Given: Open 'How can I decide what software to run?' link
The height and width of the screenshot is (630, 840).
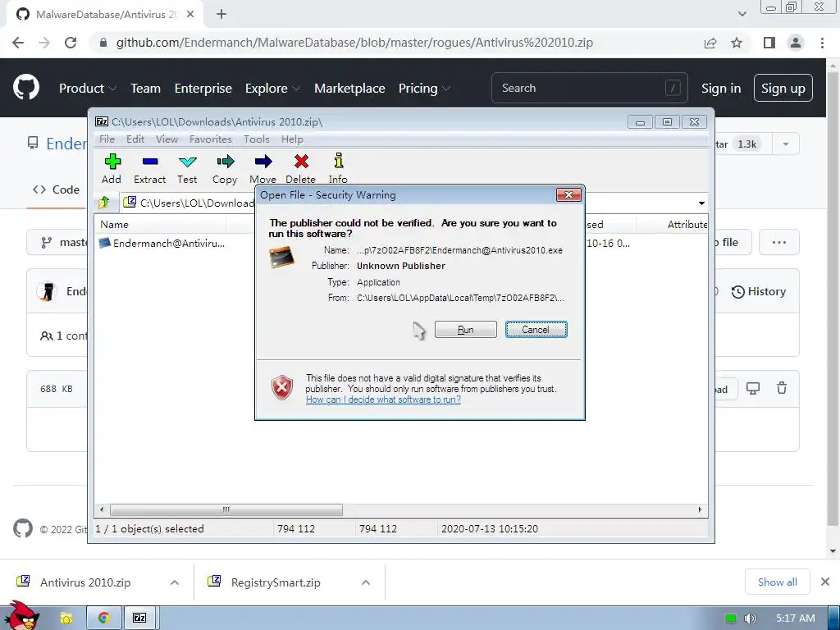Looking at the screenshot, I should [384, 399].
